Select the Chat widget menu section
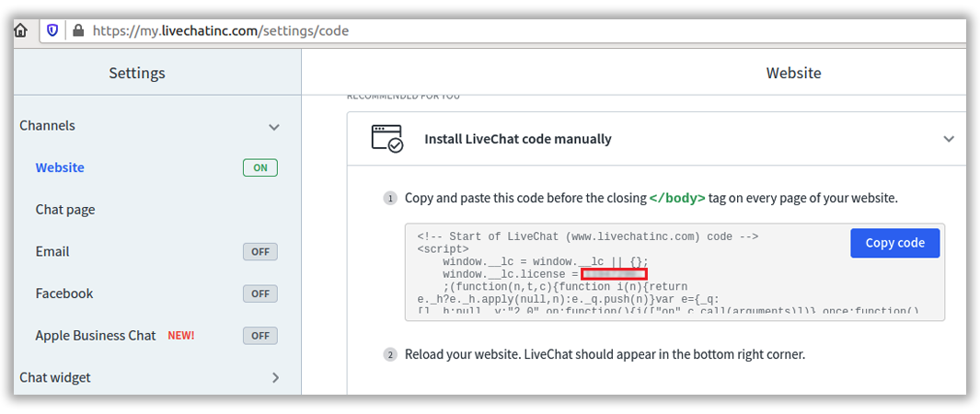 click(x=55, y=377)
